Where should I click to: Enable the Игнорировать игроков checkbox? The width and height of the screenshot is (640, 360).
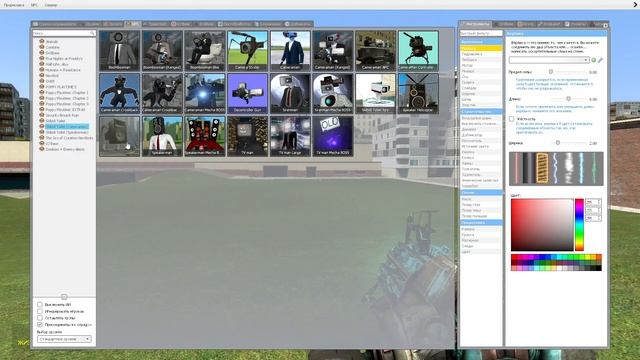(x=40, y=311)
